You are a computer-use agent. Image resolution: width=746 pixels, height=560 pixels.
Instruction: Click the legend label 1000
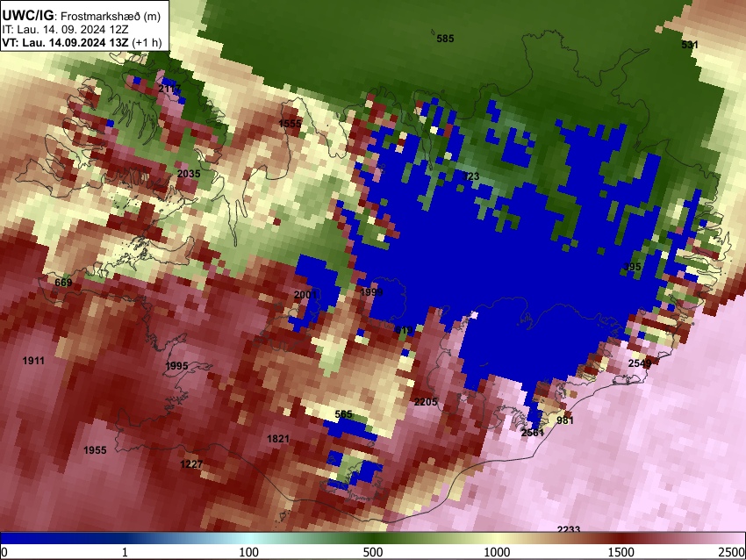pyautogui.click(x=497, y=552)
